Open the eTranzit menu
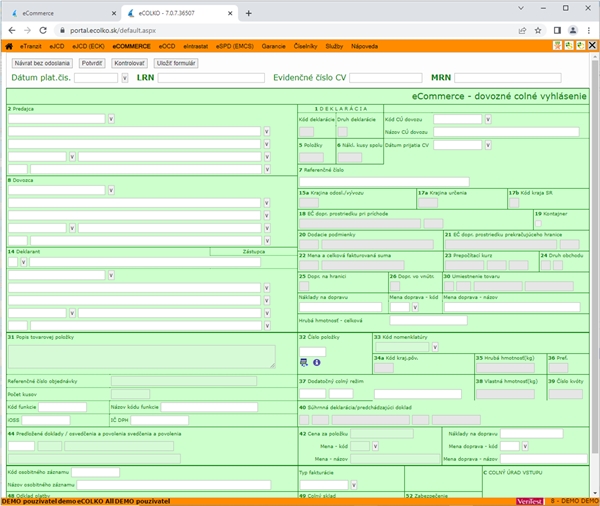Viewport: 600px width, 506px height. 31,46
